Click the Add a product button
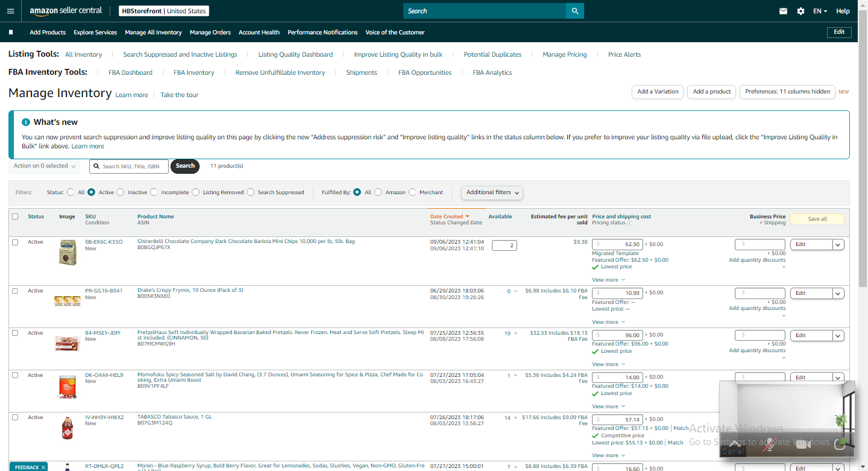This screenshot has height=471, width=868. coord(712,92)
